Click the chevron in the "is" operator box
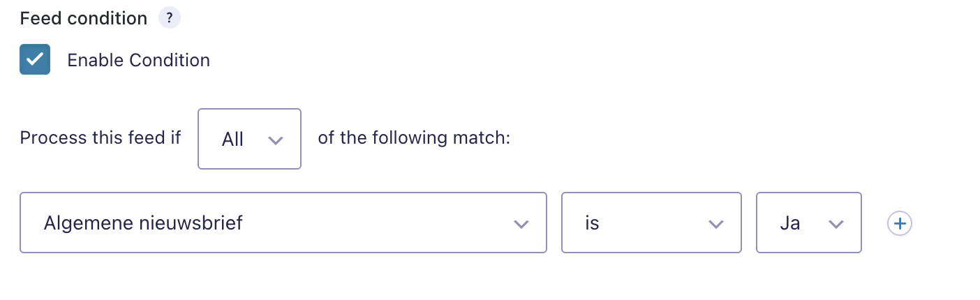The width and height of the screenshot is (980, 300). (715, 224)
